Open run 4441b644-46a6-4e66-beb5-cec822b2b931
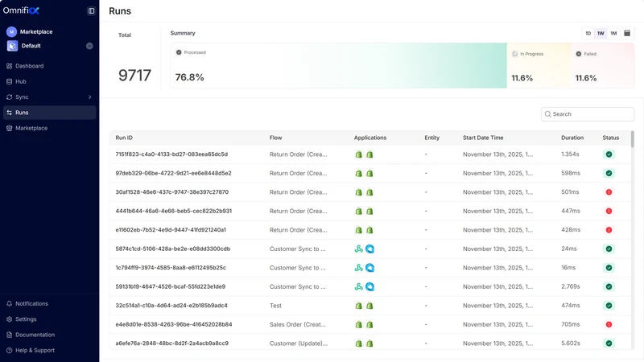The height and width of the screenshot is (362, 644). tap(174, 211)
